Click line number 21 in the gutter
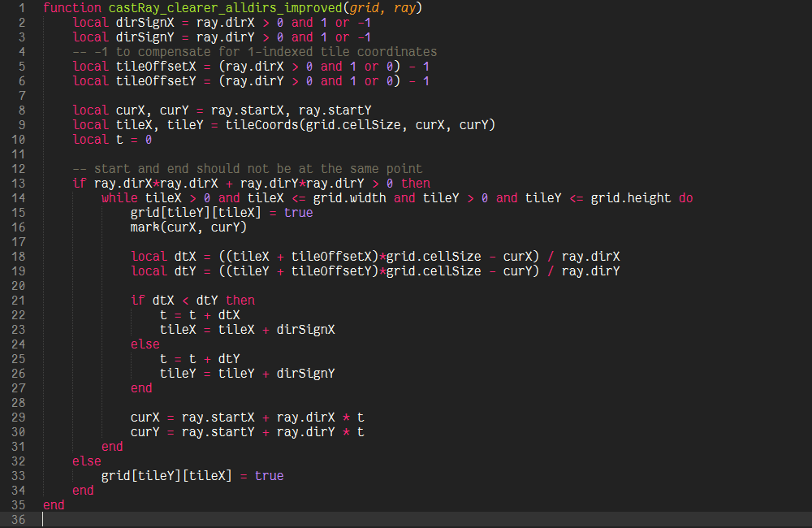Viewport: 812px width, 528px height. 19,300
